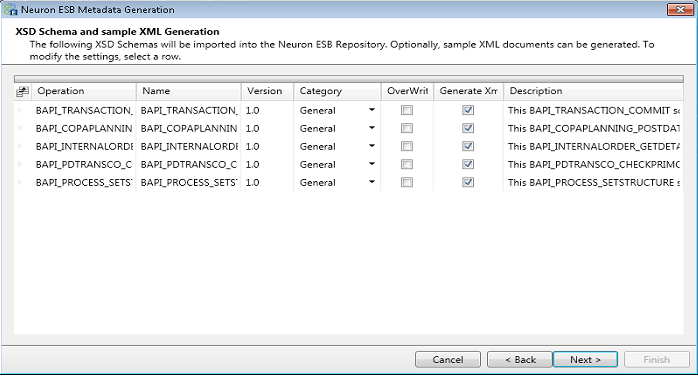Select row indicator of BAPI_PROCESS_SETSTRUCTURE row

pos(20,182)
